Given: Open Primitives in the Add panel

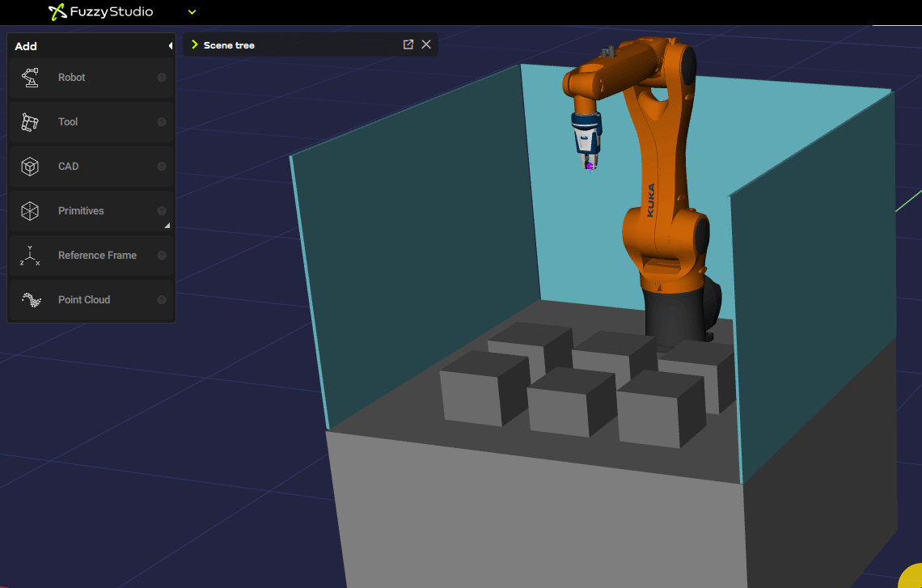Looking at the screenshot, I should pyautogui.click(x=91, y=210).
